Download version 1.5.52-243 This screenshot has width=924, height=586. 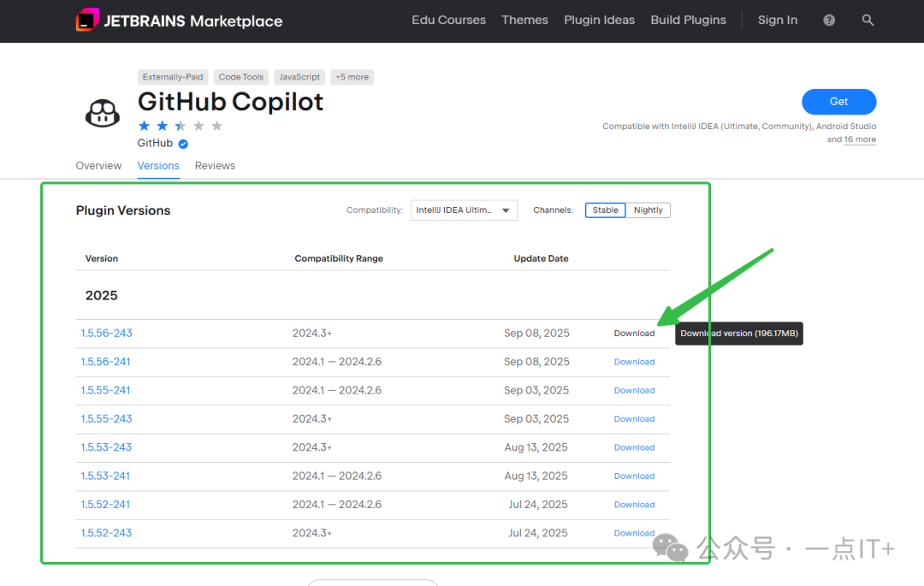[x=634, y=533]
